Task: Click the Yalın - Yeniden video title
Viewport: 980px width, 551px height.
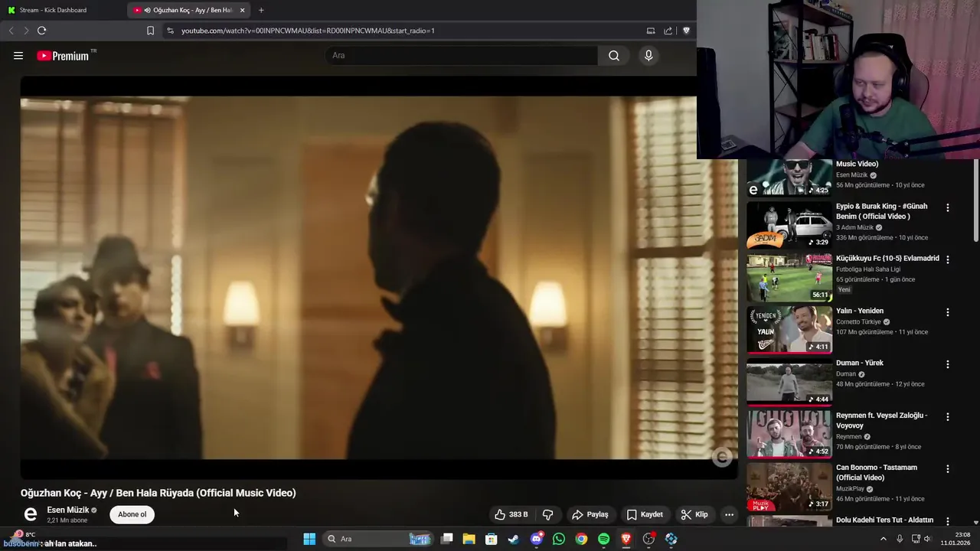Action: (x=860, y=311)
